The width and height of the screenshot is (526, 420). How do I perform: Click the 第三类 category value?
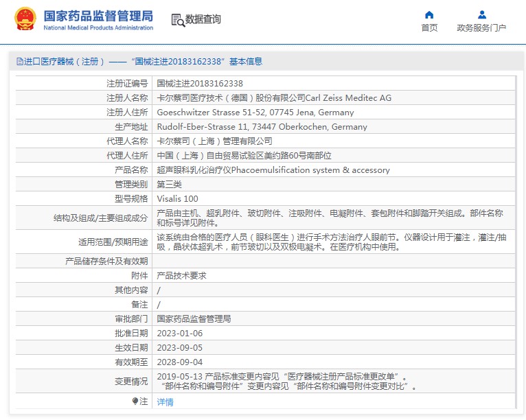click(x=169, y=185)
